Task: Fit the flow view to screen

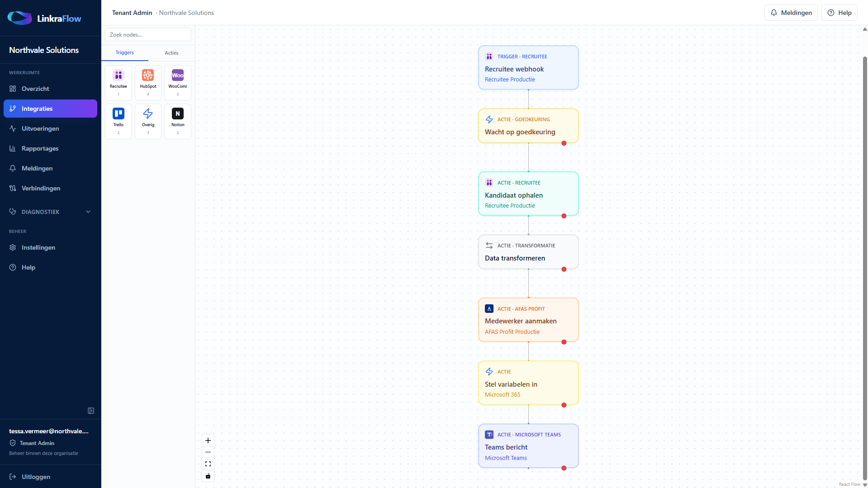Action: pos(208,464)
